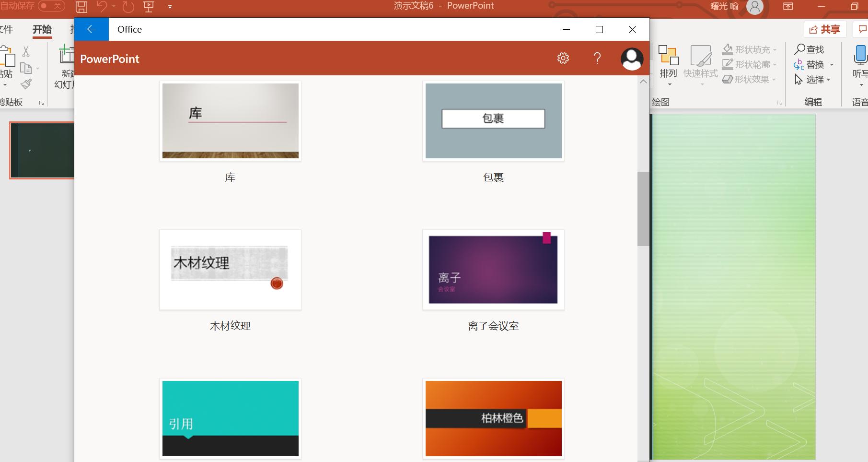This screenshot has width=868, height=462.
Task: Click the Dictate microphone icon
Action: point(861,55)
